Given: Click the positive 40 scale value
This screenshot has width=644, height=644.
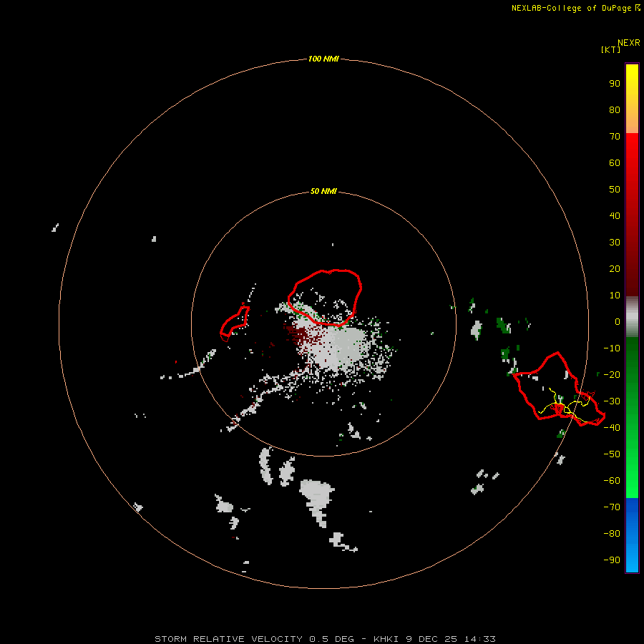Looking at the screenshot, I should coord(615,216).
